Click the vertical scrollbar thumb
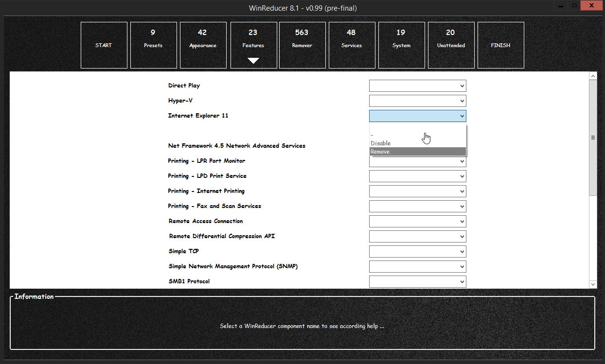The height and width of the screenshot is (364, 605). (593, 138)
